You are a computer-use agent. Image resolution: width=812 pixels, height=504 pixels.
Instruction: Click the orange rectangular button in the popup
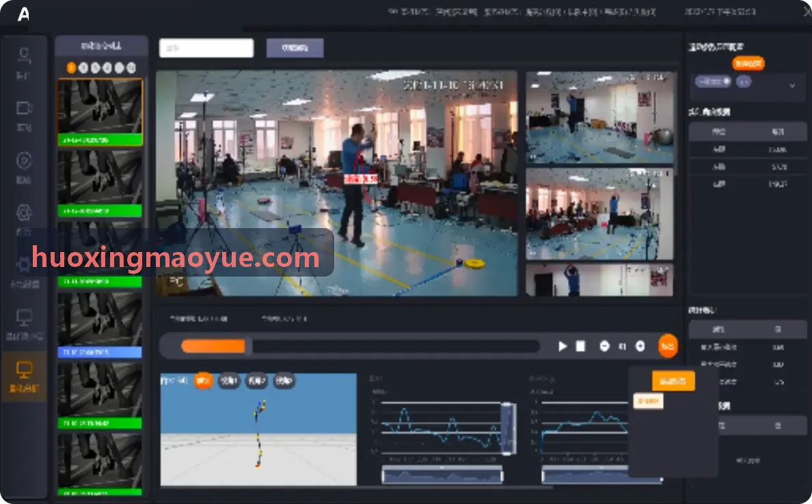pos(673,381)
